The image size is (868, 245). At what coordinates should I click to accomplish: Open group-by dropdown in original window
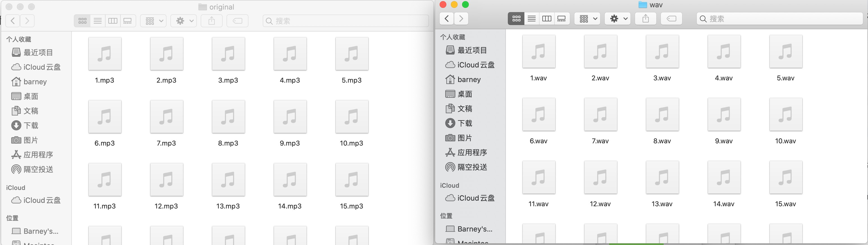point(153,21)
